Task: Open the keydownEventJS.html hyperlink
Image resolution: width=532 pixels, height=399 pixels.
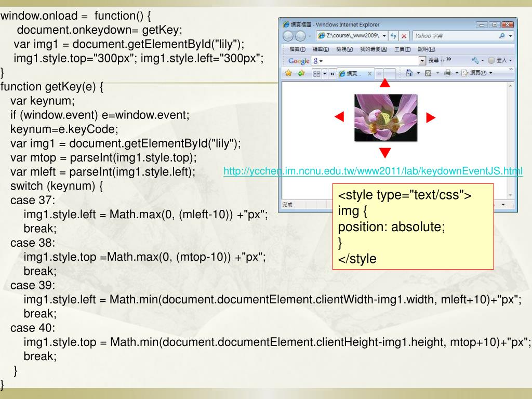Action: 373,171
